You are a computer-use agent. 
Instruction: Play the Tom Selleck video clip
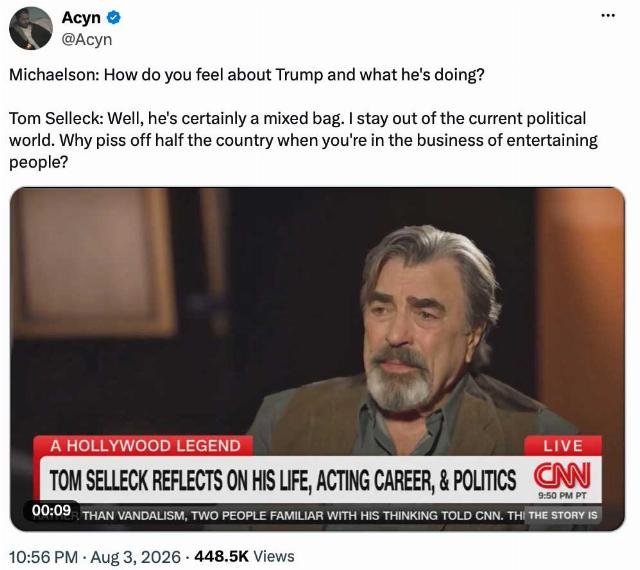pyautogui.click(x=317, y=359)
